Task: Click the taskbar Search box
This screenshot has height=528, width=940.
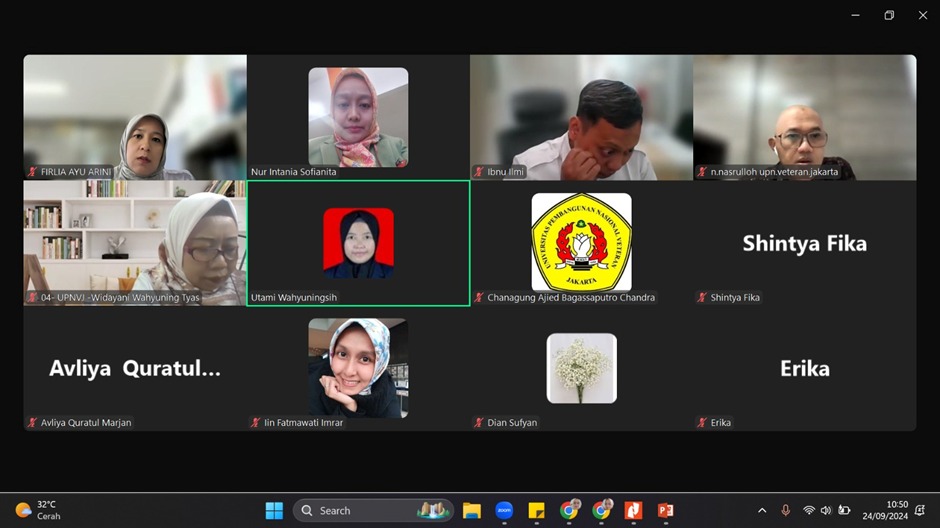Action: 373,510
